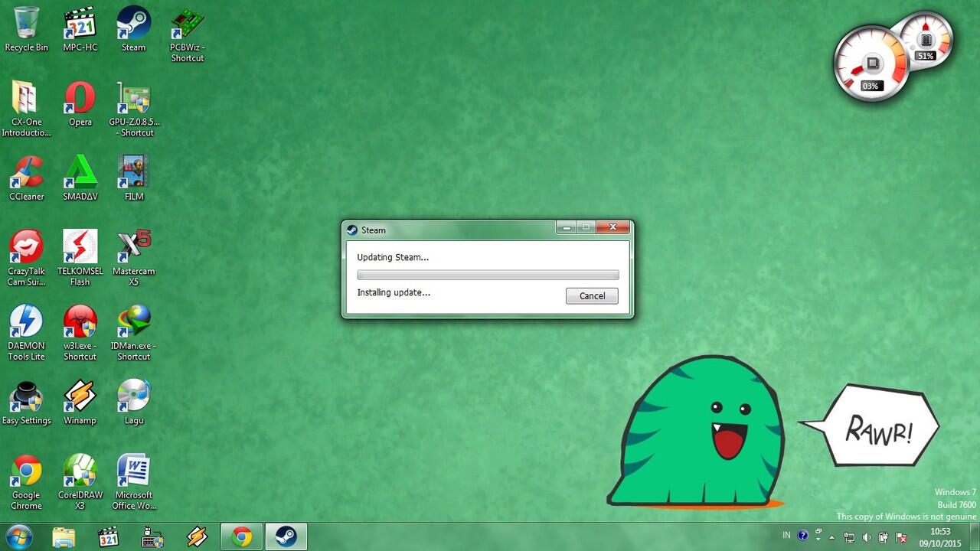This screenshot has width=980, height=551.
Task: Select the GPU-Z shortcut icon
Action: (134, 109)
